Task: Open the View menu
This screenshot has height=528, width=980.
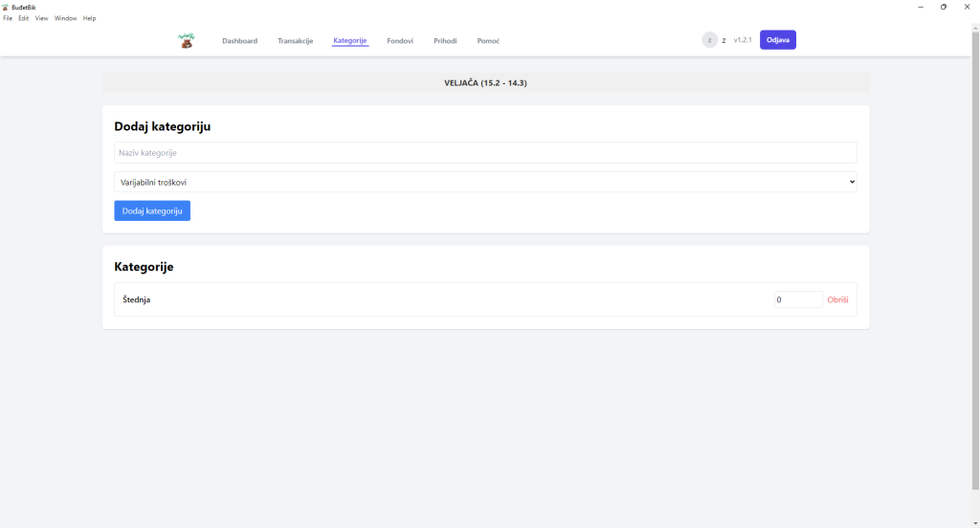Action: click(42, 18)
